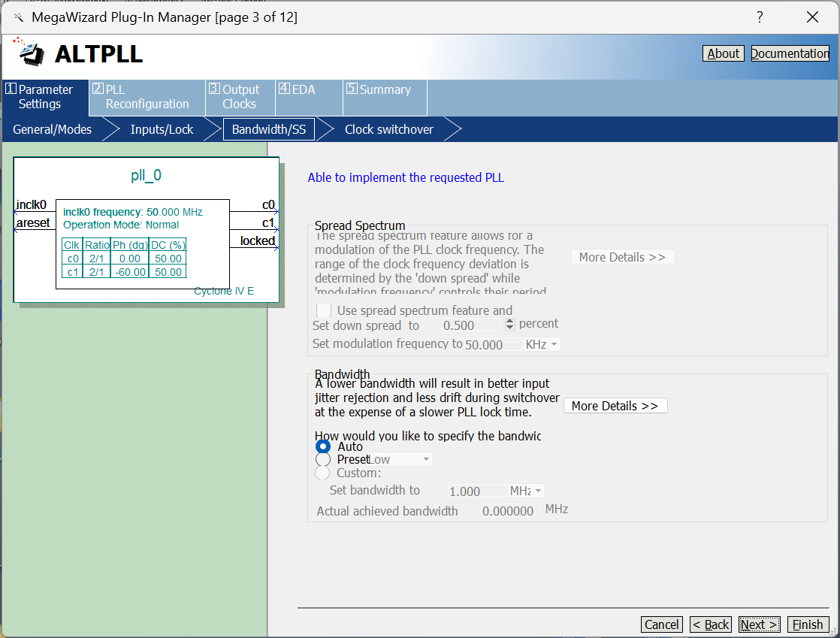
Task: Click the c0 output port label
Action: (x=268, y=204)
